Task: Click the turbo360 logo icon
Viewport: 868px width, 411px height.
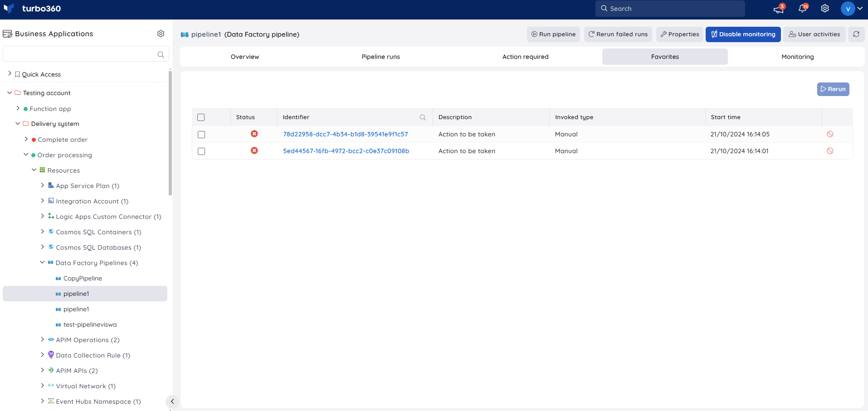Action: click(x=9, y=8)
